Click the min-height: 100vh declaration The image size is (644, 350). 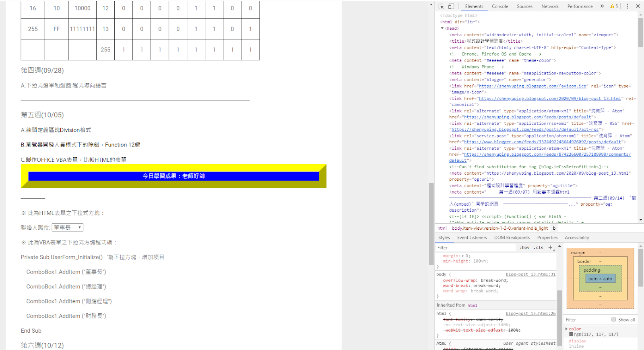click(x=465, y=261)
